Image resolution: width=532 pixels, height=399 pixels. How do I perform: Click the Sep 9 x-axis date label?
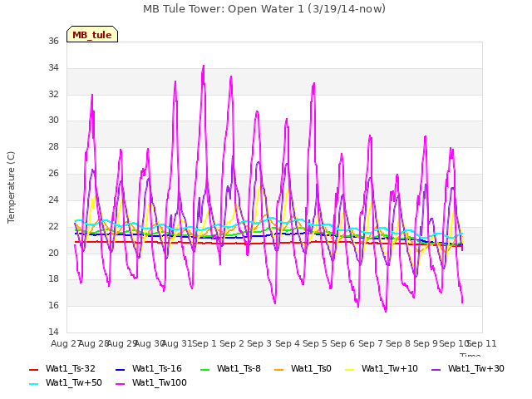[426, 343]
